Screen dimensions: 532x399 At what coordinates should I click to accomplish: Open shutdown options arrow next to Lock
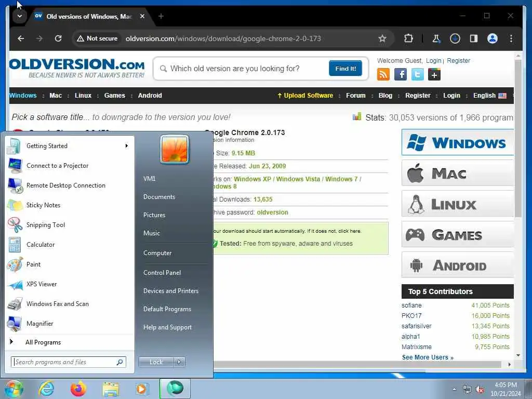click(x=179, y=362)
